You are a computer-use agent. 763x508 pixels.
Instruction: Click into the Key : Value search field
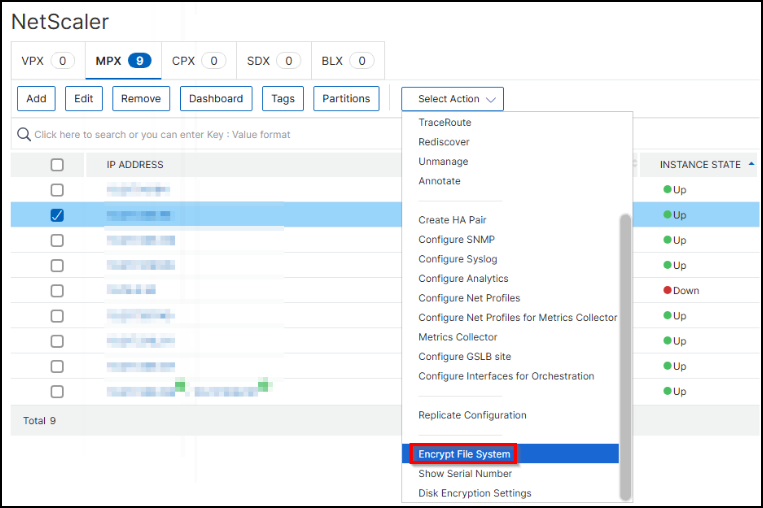200,134
